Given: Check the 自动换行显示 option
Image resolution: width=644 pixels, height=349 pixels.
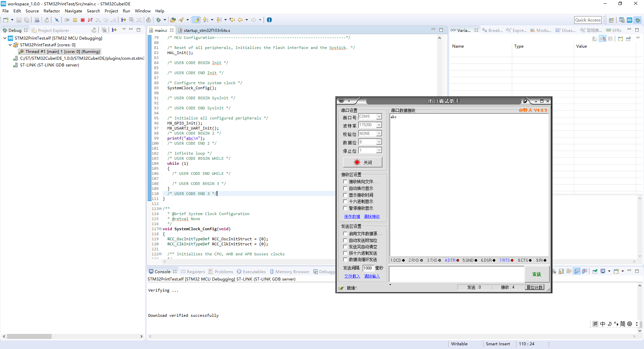Looking at the screenshot, I should pyautogui.click(x=345, y=188).
